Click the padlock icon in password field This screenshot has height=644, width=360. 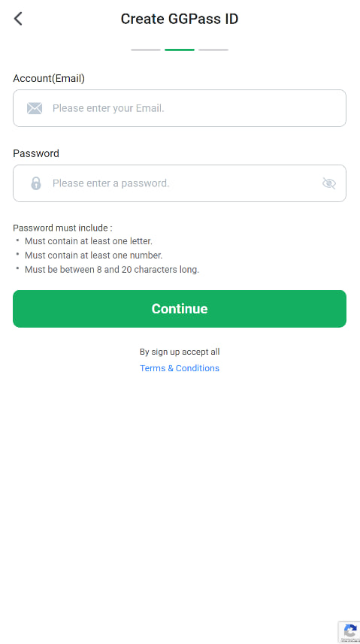coord(36,183)
